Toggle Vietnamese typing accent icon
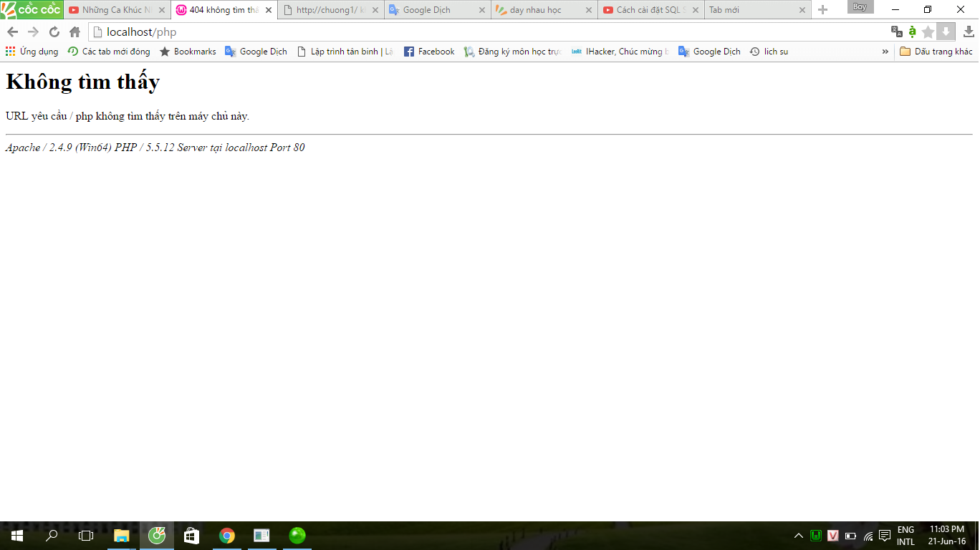Viewport: 980px width, 550px height. click(x=912, y=32)
